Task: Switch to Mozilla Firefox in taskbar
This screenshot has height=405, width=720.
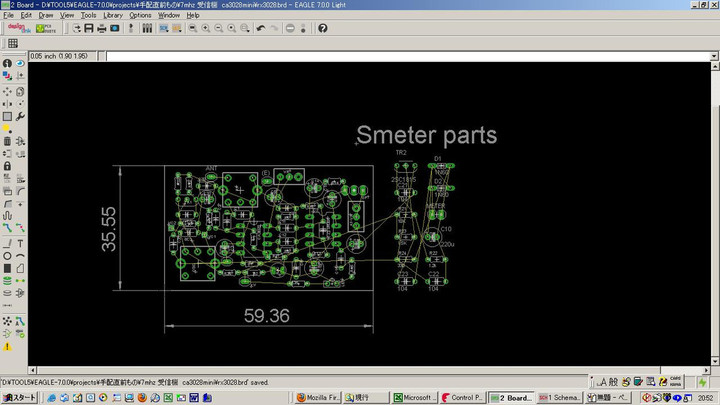Action: pyautogui.click(x=319, y=398)
